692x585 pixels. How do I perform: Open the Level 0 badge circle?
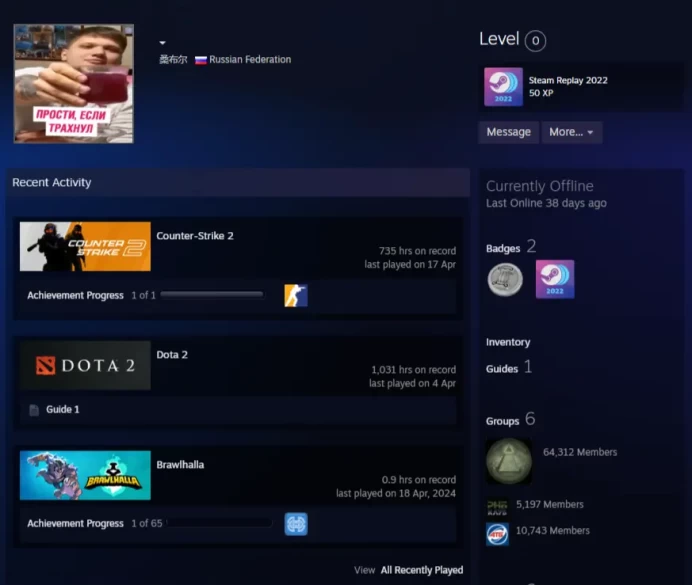535,41
